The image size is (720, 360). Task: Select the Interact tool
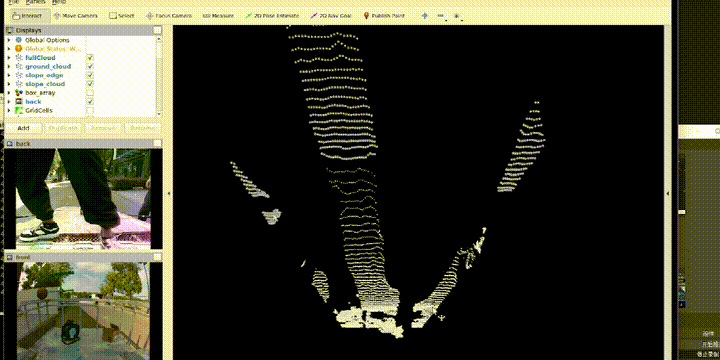pos(28,16)
